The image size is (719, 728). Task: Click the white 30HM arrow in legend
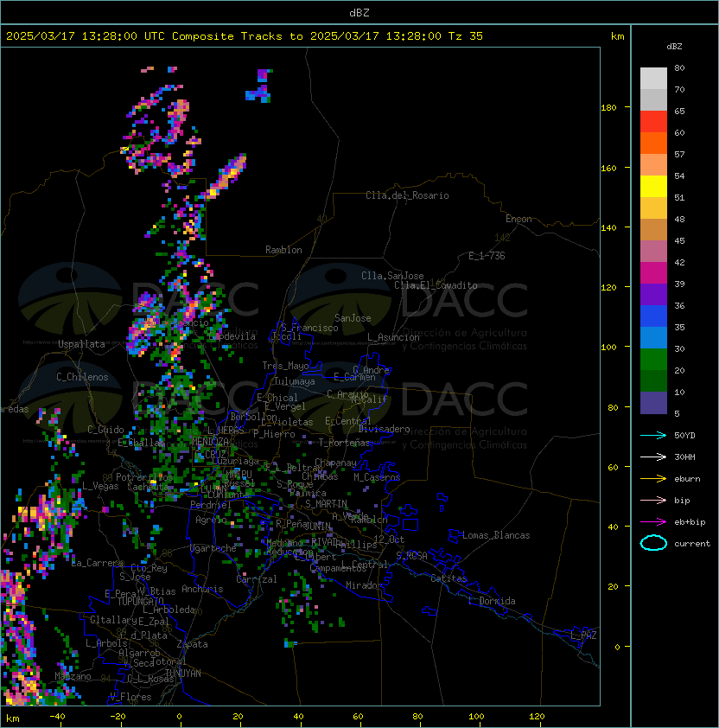click(x=653, y=457)
